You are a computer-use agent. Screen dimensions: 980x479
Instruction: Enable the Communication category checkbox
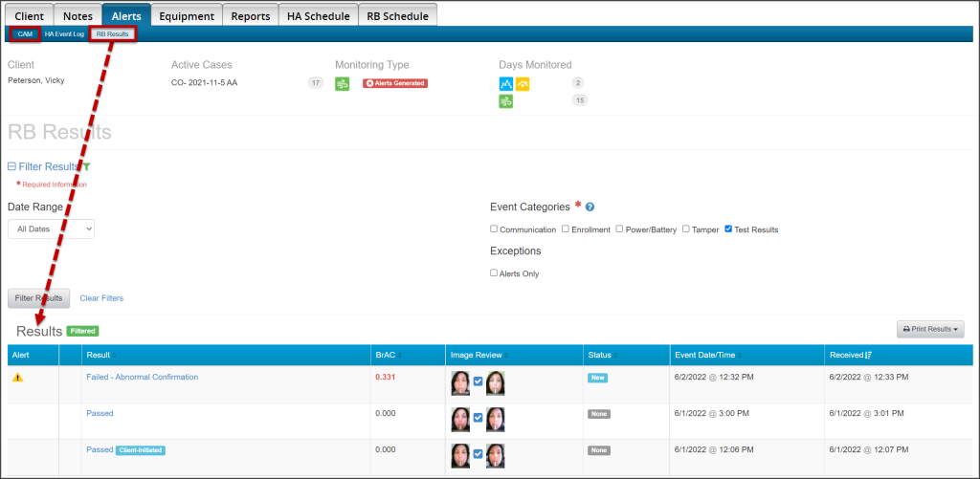click(x=494, y=229)
